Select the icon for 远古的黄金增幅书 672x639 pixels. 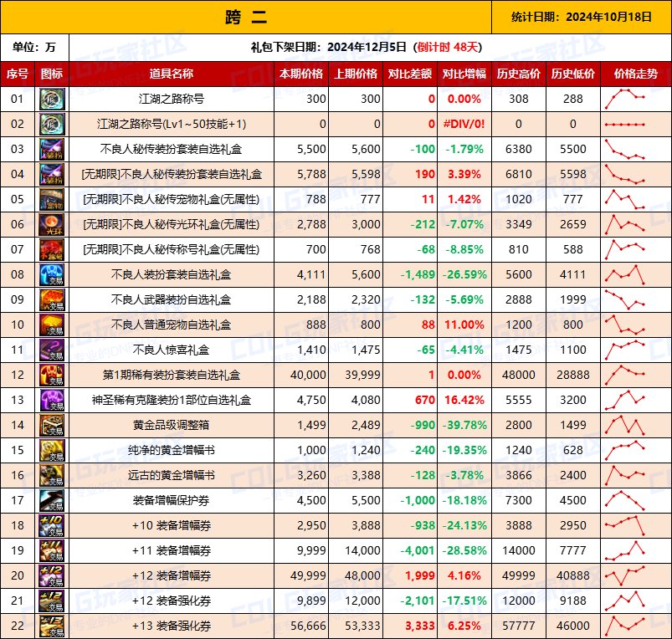point(52,475)
